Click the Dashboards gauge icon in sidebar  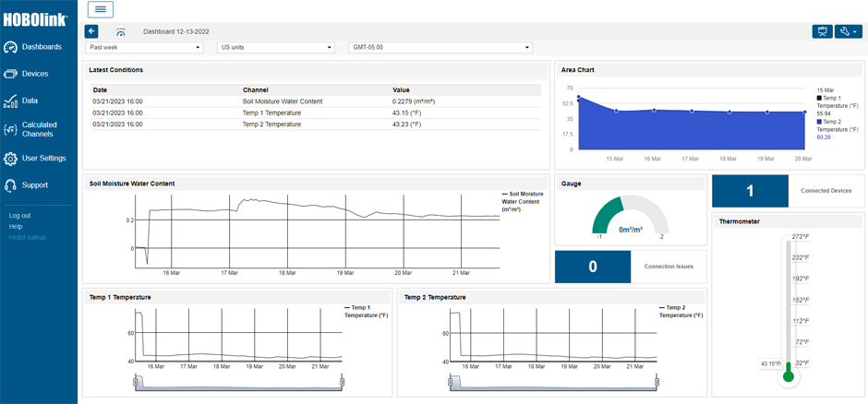(10, 48)
